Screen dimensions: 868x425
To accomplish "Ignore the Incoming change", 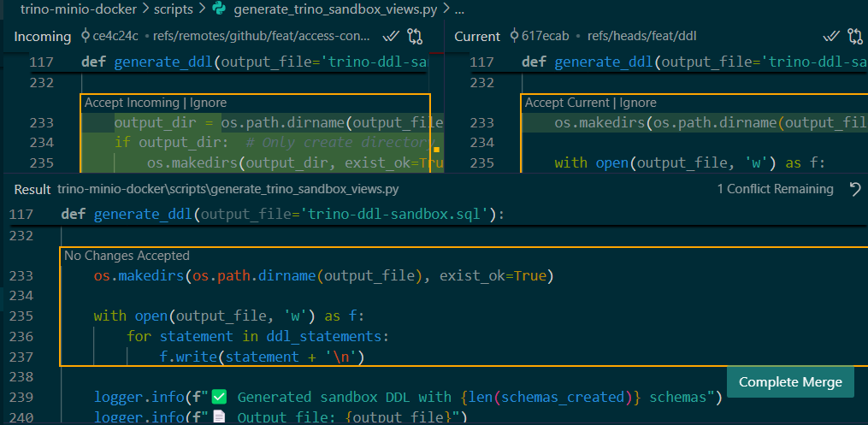I will pyautogui.click(x=206, y=103).
